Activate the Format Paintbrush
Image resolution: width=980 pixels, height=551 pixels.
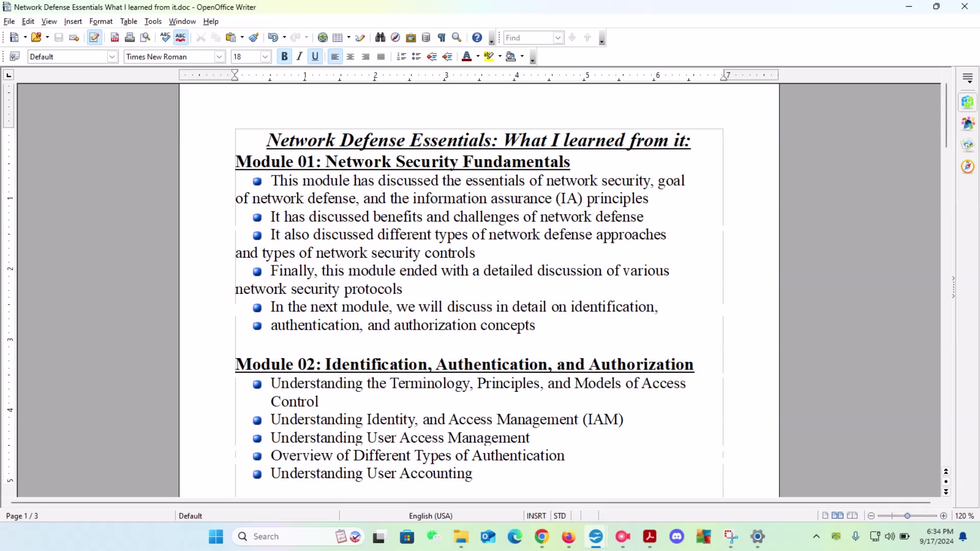point(254,37)
